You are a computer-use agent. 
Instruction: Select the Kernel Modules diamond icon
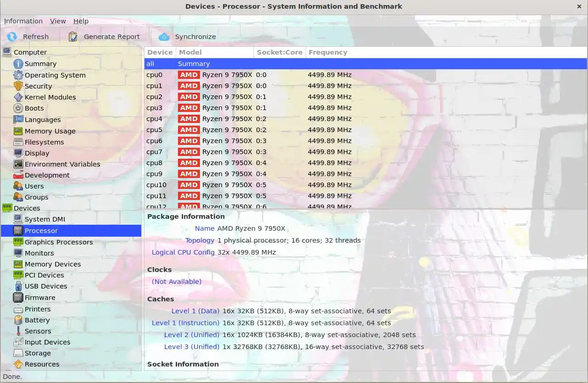(x=18, y=97)
